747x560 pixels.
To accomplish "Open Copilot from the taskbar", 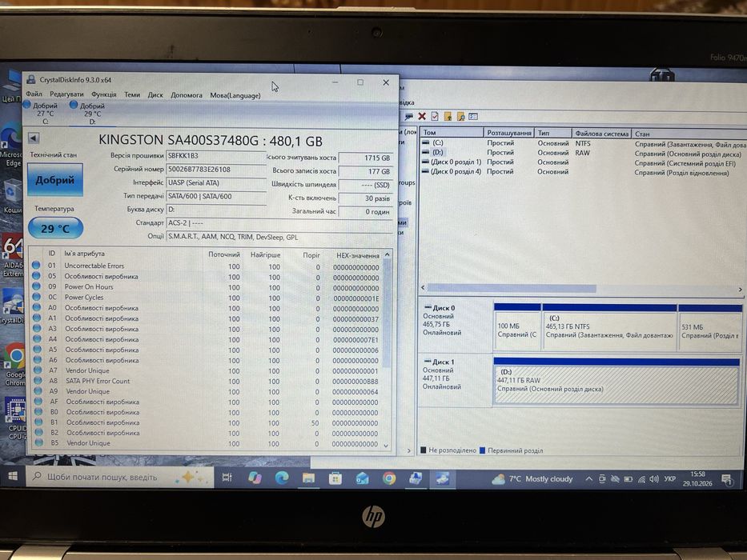I will (x=255, y=478).
